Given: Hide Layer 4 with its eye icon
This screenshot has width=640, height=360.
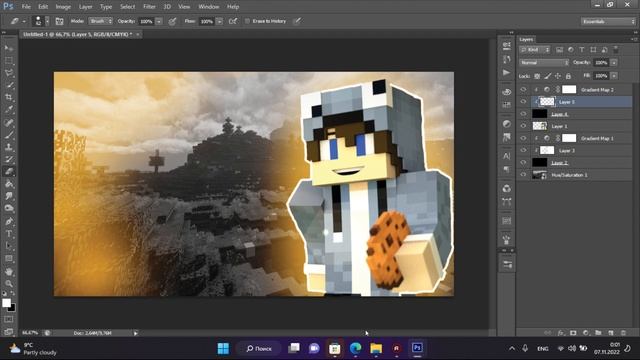Looking at the screenshot, I should 523,114.
